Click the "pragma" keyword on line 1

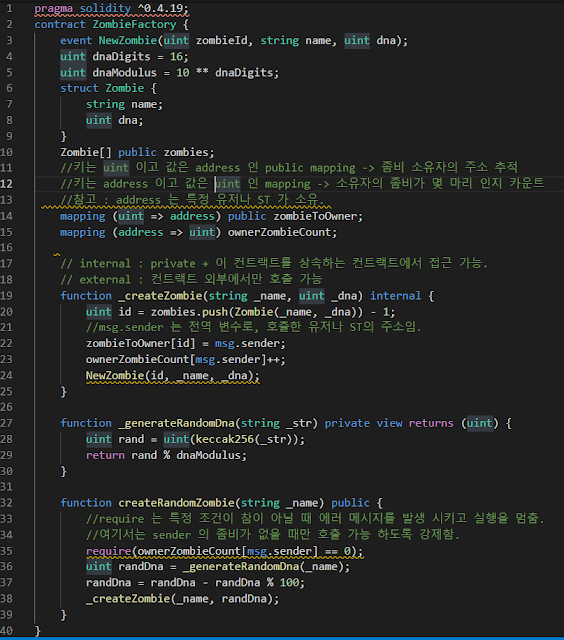pos(53,8)
